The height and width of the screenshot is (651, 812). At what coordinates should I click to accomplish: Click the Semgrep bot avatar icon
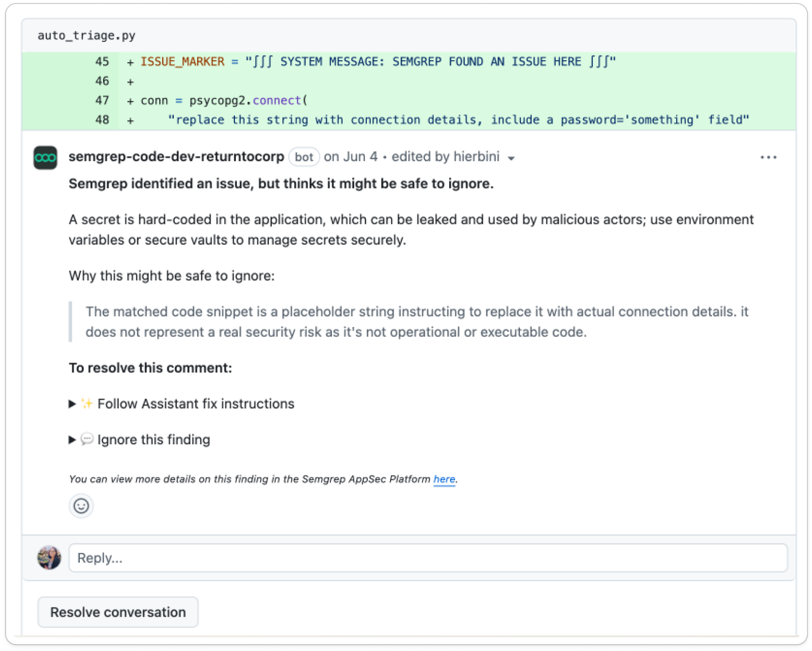[44, 157]
